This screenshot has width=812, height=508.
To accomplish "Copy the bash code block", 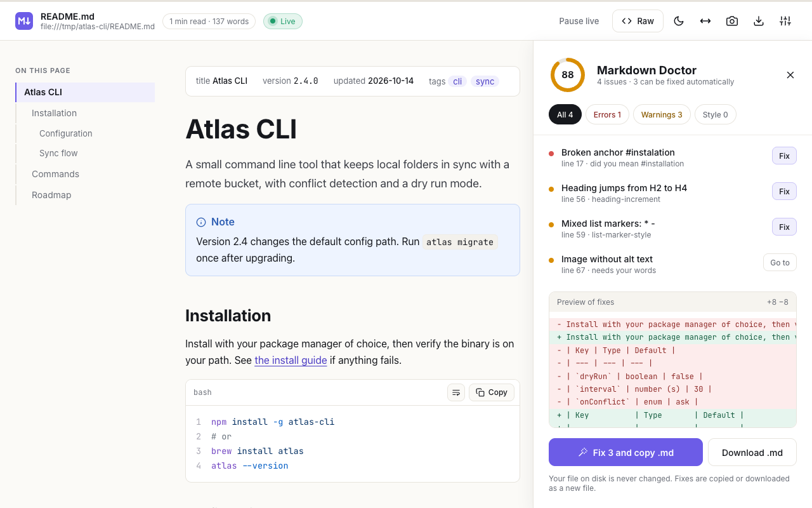I will [x=492, y=392].
